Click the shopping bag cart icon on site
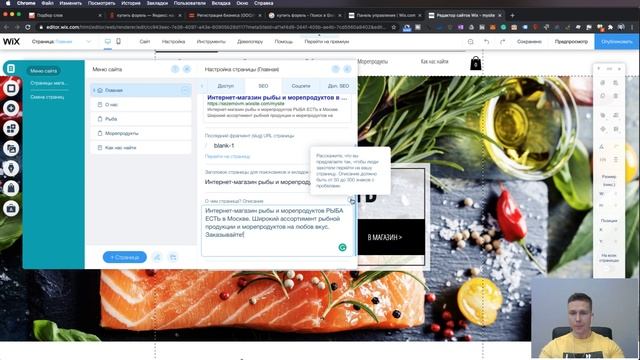This screenshot has height=360, width=640. 476,63
